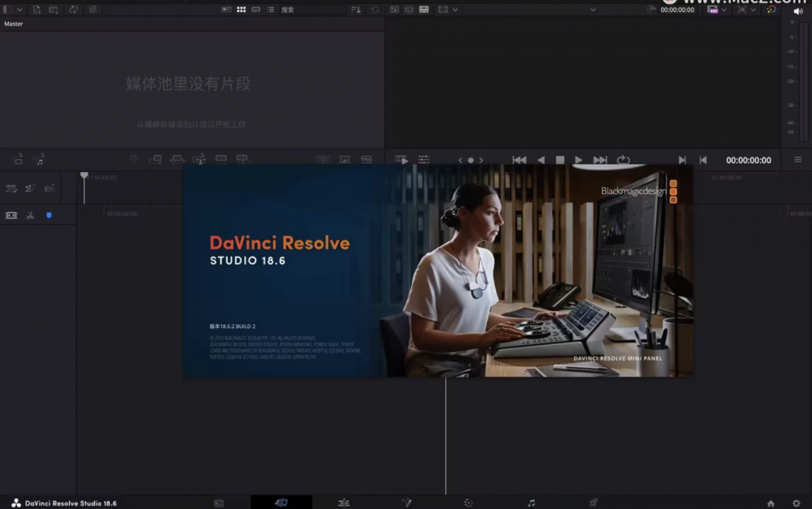
Task: Mute audio with the speaker icon
Action: click(x=798, y=11)
